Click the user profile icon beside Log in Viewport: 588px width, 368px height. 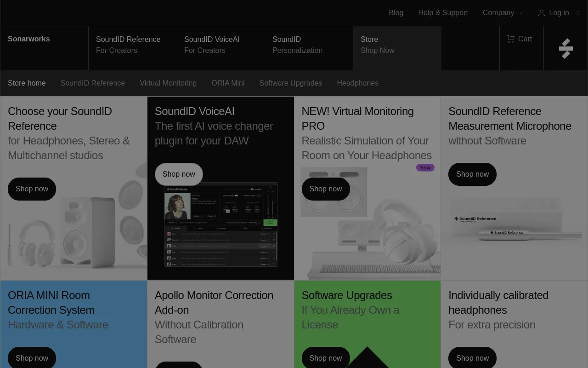tap(541, 13)
